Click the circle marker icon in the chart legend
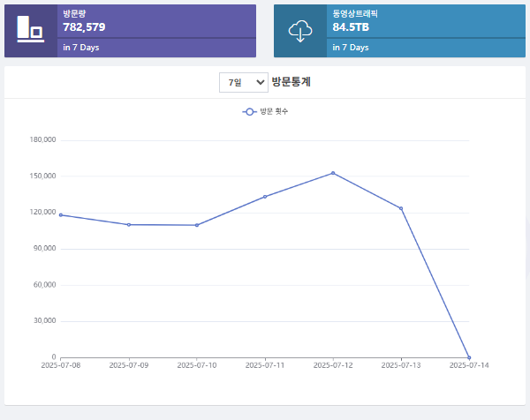530x420 pixels. click(249, 111)
